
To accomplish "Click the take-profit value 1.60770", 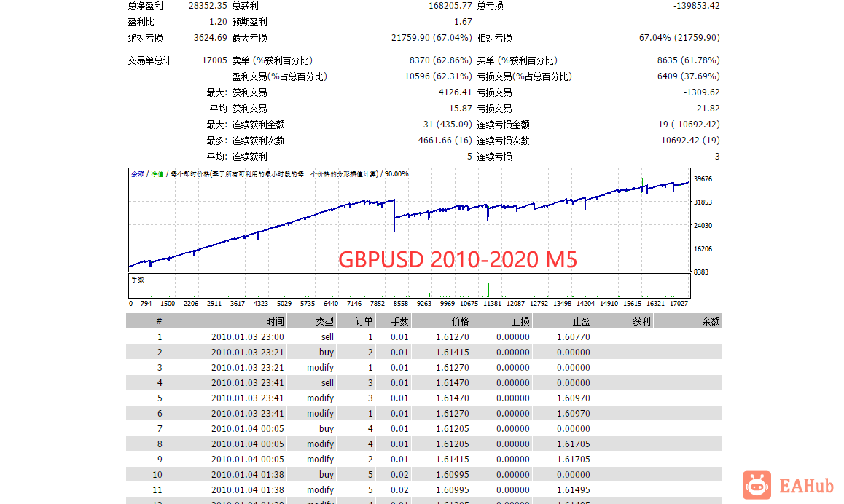I will coord(574,336).
